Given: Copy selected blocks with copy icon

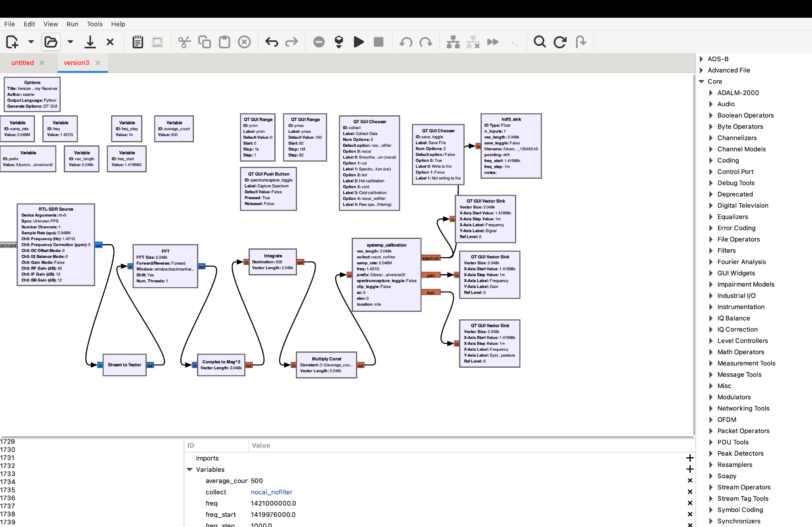Looking at the screenshot, I should [205, 42].
